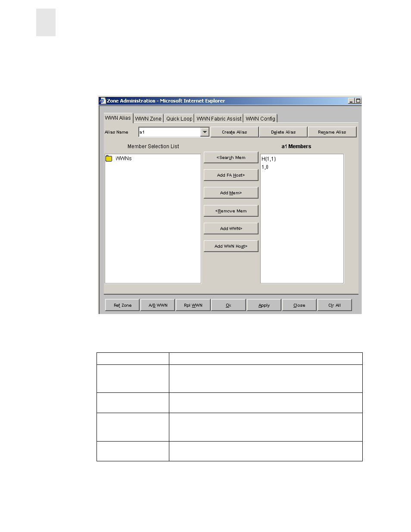411x532 pixels.
Task: Click the Add WWN> button
Action: [231, 229]
